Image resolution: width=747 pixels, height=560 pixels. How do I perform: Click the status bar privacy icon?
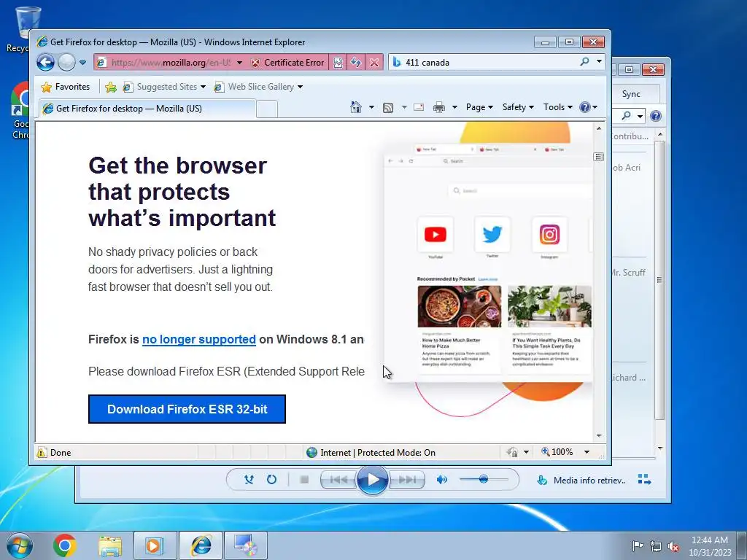point(513,452)
